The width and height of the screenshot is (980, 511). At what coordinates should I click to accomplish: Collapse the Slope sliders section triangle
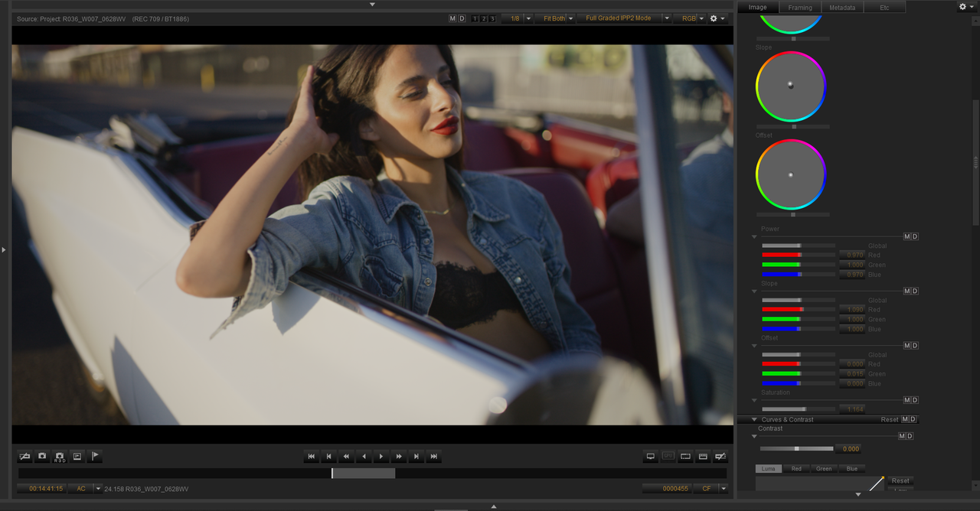[754, 291]
